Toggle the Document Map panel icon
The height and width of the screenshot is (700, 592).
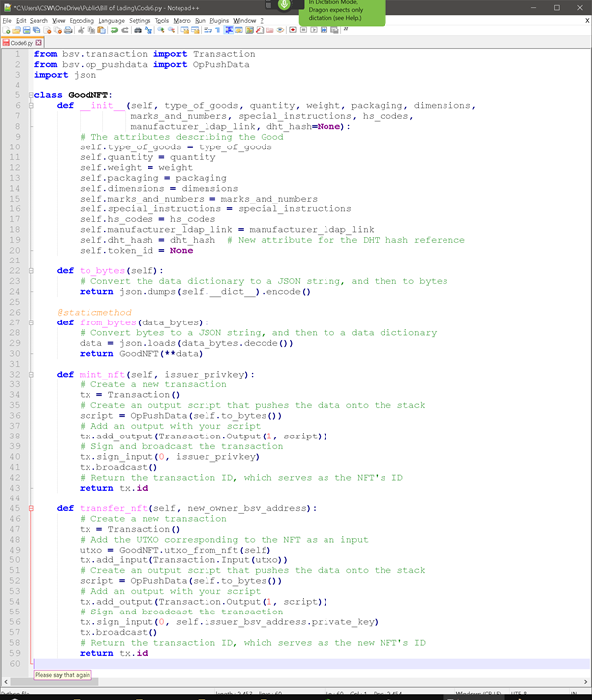point(249,30)
